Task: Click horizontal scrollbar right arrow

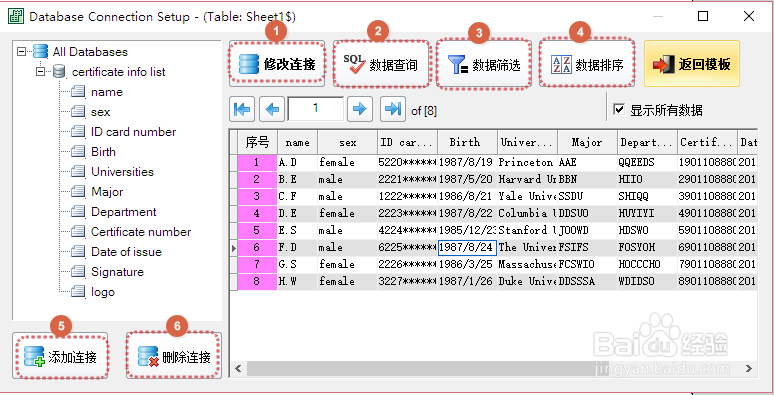Action: pyautogui.click(x=749, y=368)
